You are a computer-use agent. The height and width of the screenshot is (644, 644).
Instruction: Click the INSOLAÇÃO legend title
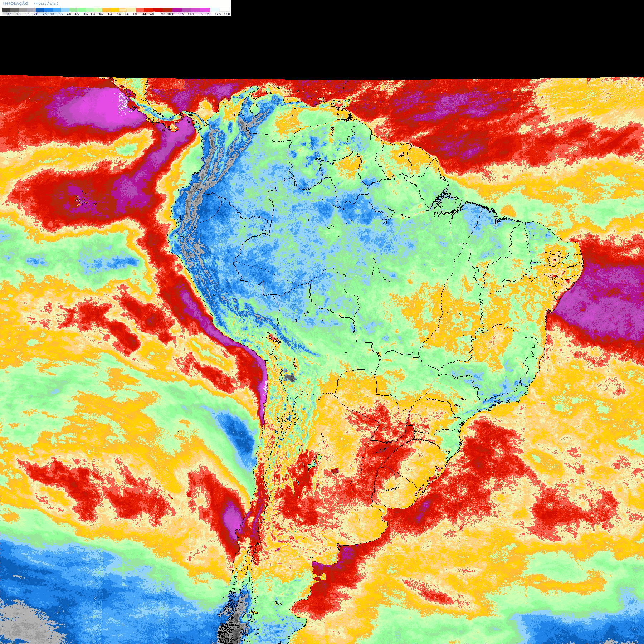[16, 3]
